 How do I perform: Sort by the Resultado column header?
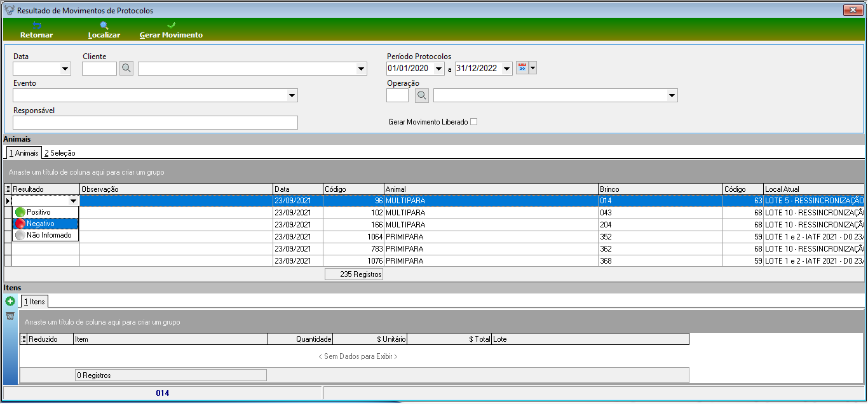[46, 189]
